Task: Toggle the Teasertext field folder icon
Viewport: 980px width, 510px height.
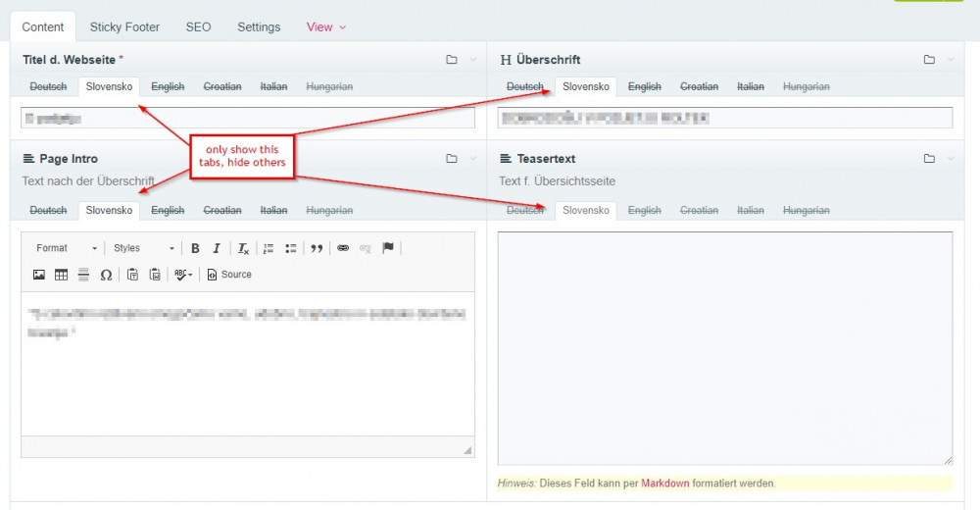Action: click(929, 159)
